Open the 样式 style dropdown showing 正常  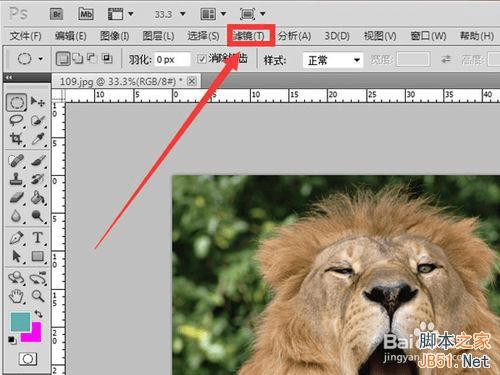tap(333, 60)
